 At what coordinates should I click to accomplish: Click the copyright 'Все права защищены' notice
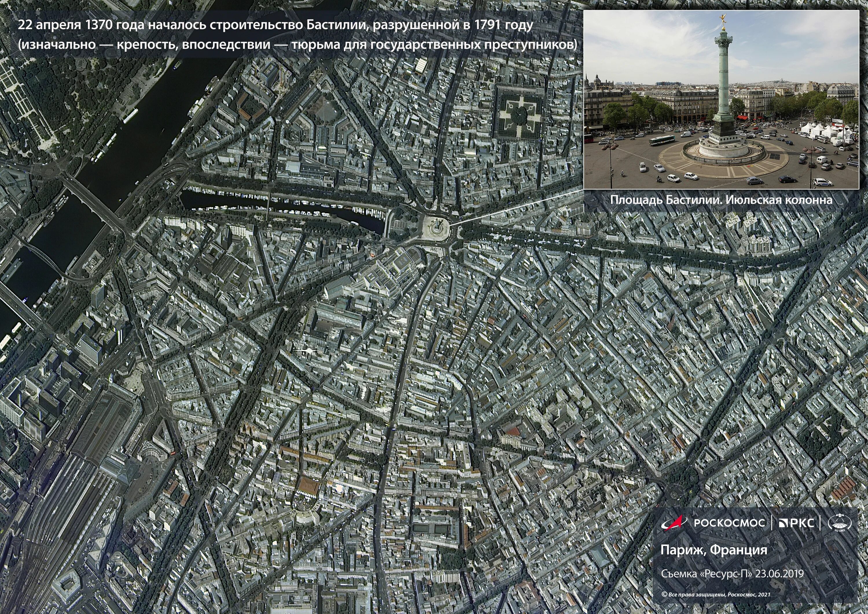(716, 595)
